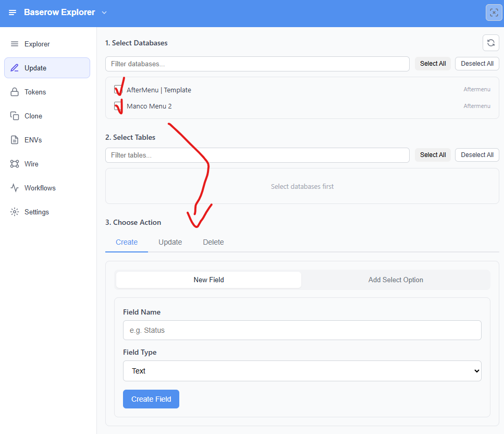This screenshot has height=434, width=504.
Task: Open Clone via the copy icon
Action: pos(15,116)
